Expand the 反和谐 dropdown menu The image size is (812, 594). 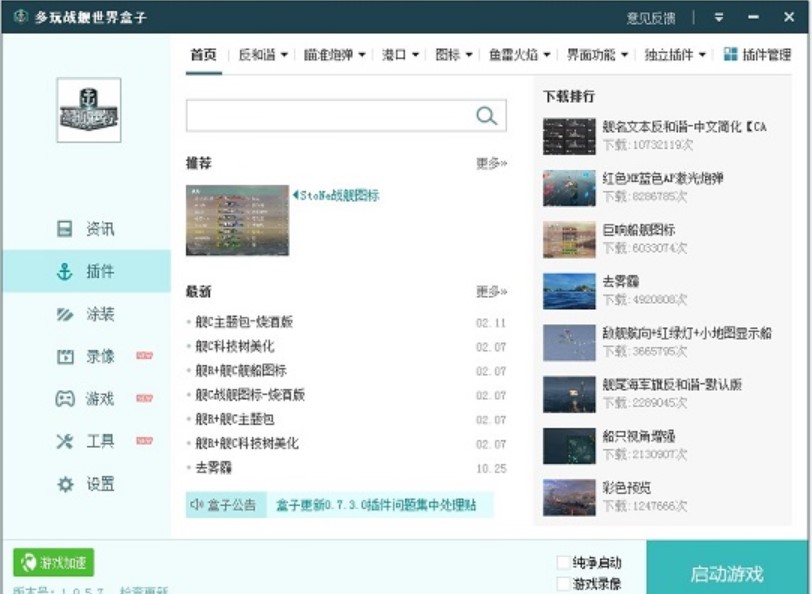(263, 55)
